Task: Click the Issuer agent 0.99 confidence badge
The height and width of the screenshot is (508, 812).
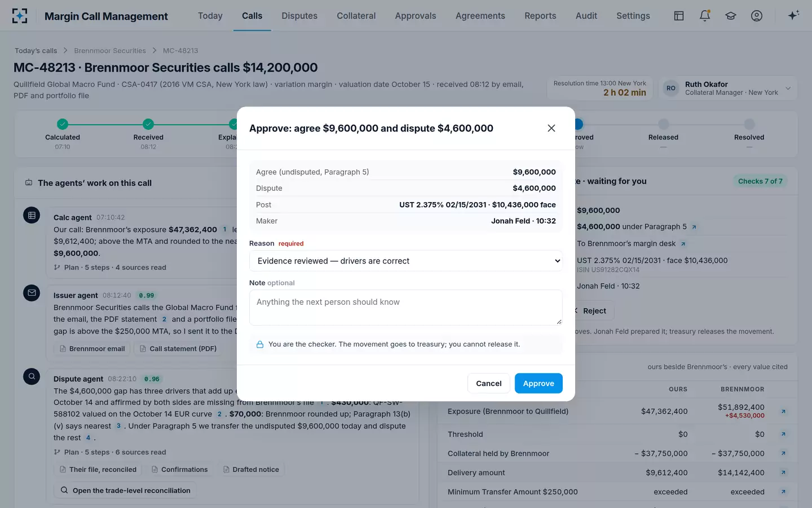Action: coord(147,295)
